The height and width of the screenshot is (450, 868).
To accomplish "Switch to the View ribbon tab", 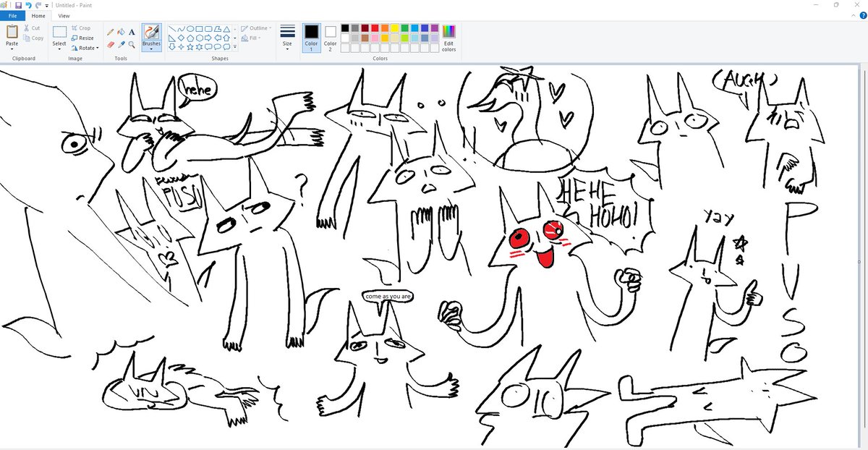I will [x=64, y=16].
